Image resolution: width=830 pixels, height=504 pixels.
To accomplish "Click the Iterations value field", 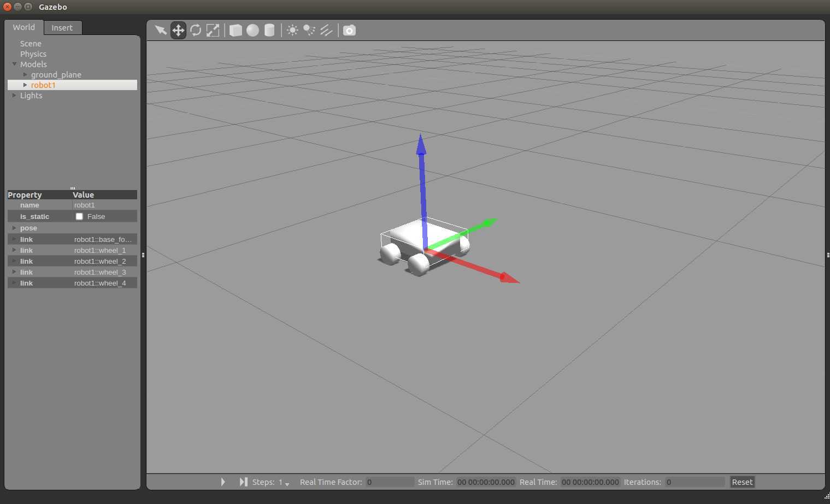I will pos(694,482).
